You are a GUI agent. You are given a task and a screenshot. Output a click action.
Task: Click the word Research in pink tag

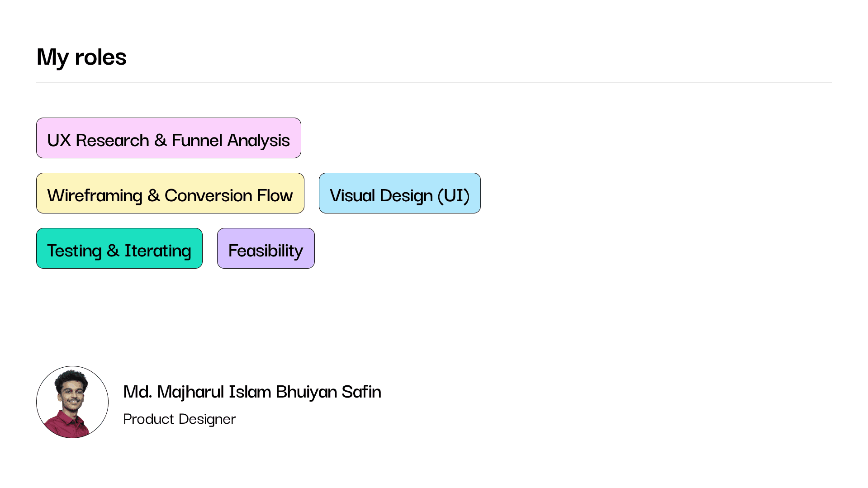pos(112,140)
